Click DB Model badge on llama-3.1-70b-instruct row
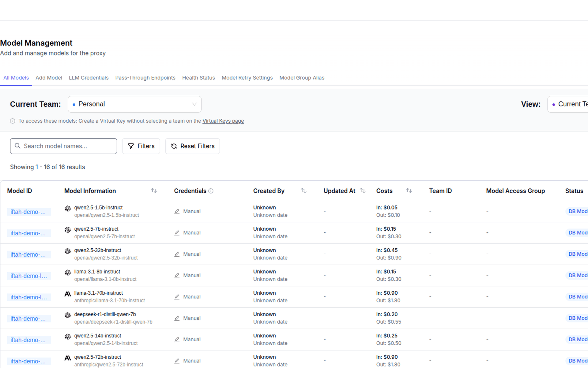This screenshot has width=588, height=368. tap(577, 297)
